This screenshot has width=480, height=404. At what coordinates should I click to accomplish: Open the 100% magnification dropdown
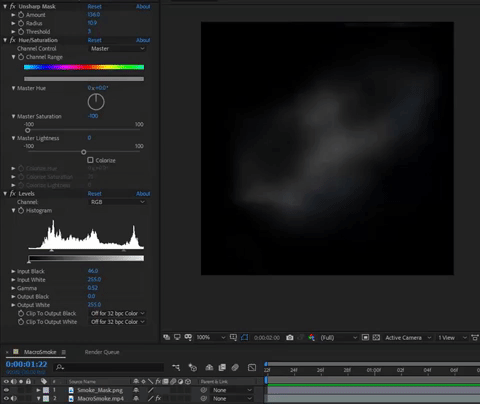click(x=211, y=338)
